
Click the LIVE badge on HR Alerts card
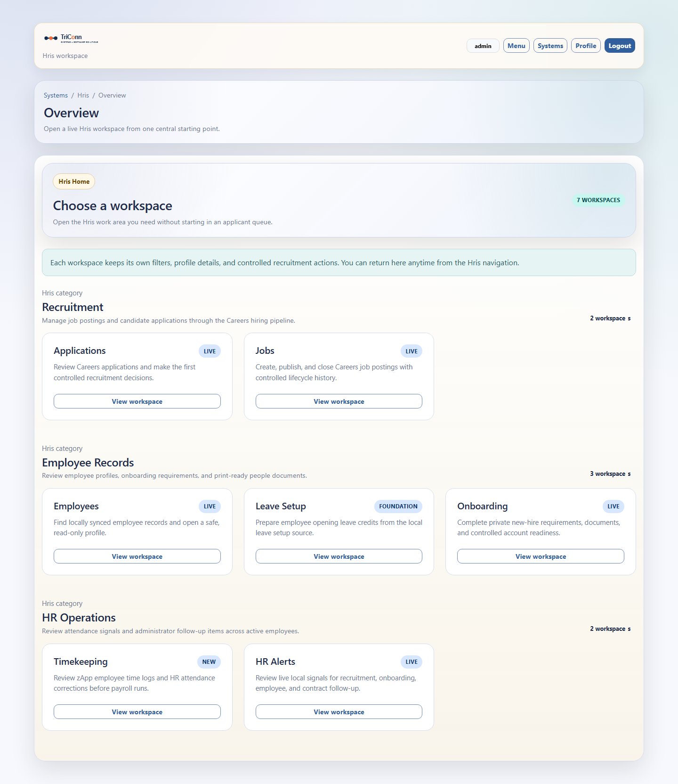[412, 662]
